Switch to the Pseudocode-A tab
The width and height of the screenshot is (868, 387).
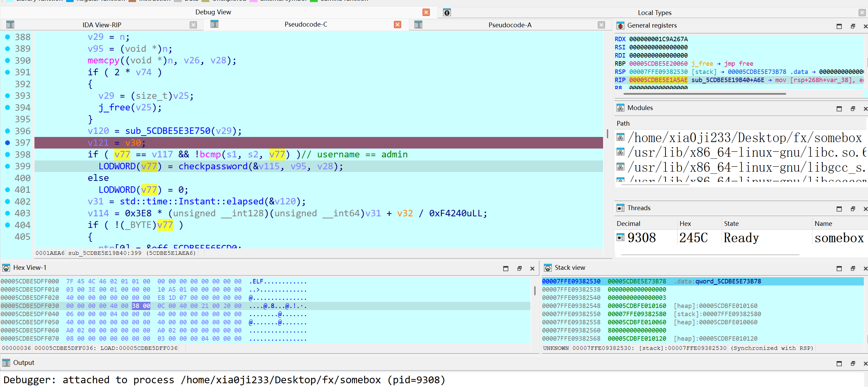[509, 25]
